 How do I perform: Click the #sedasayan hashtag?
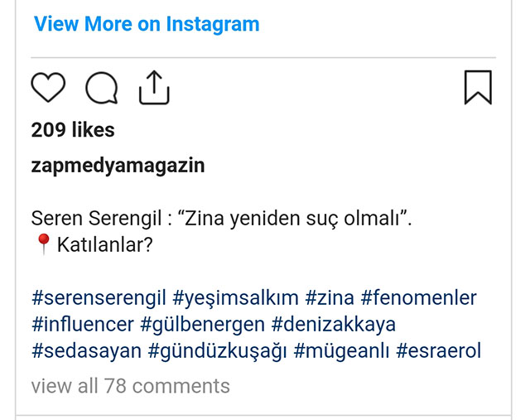click(x=85, y=350)
